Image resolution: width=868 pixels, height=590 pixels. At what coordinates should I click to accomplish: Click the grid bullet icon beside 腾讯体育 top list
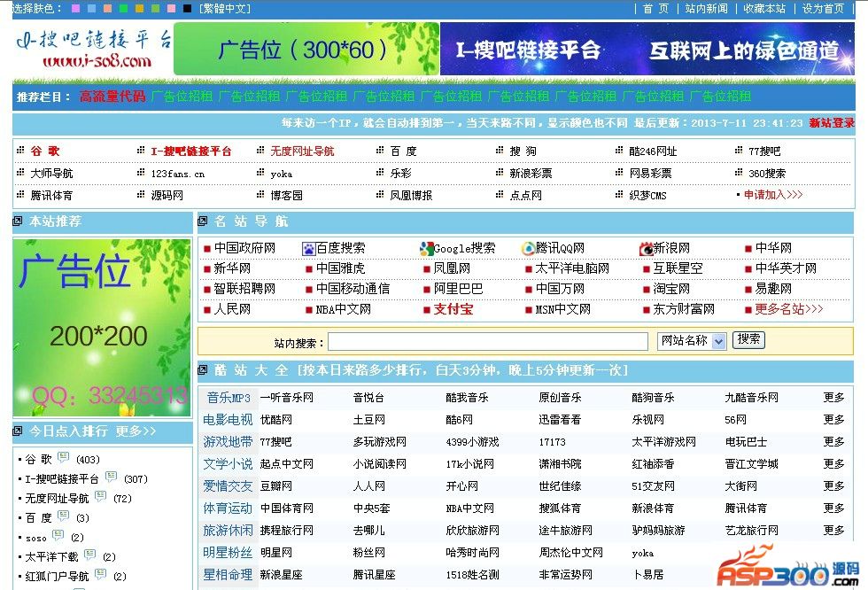20,194
